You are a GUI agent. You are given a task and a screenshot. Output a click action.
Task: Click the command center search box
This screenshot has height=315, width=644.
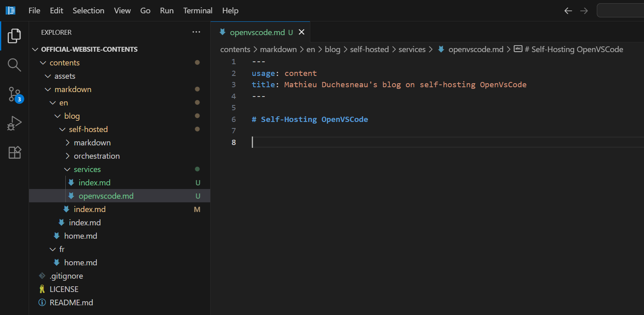click(620, 10)
